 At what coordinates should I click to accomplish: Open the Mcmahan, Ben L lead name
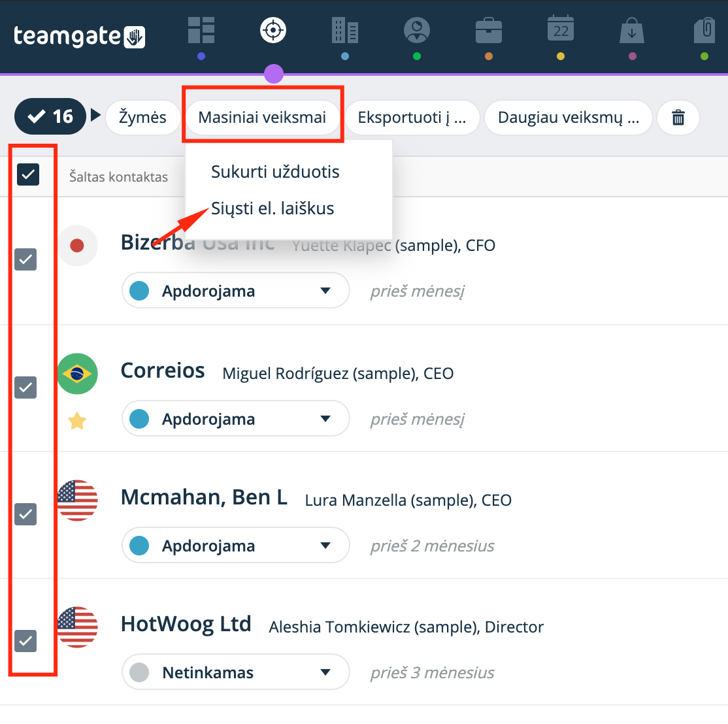pos(204,497)
